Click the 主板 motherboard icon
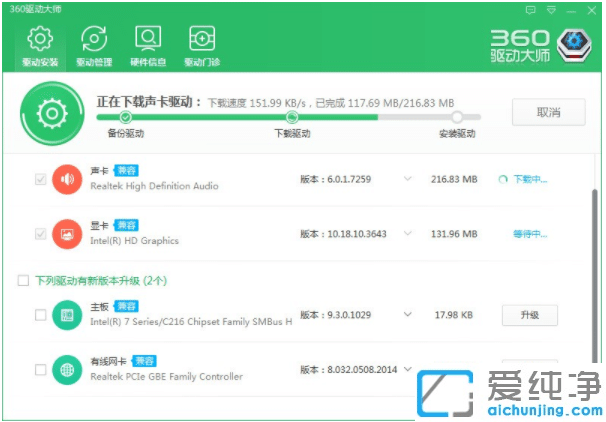The image size is (606, 422). pos(67,315)
